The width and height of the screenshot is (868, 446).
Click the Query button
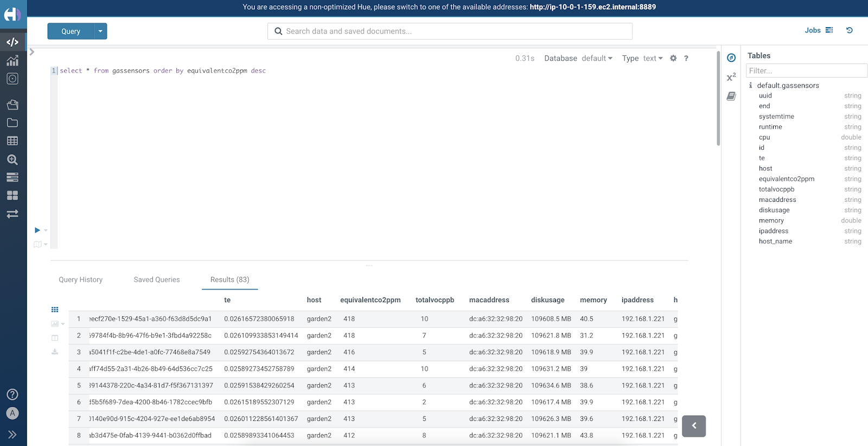click(x=71, y=31)
